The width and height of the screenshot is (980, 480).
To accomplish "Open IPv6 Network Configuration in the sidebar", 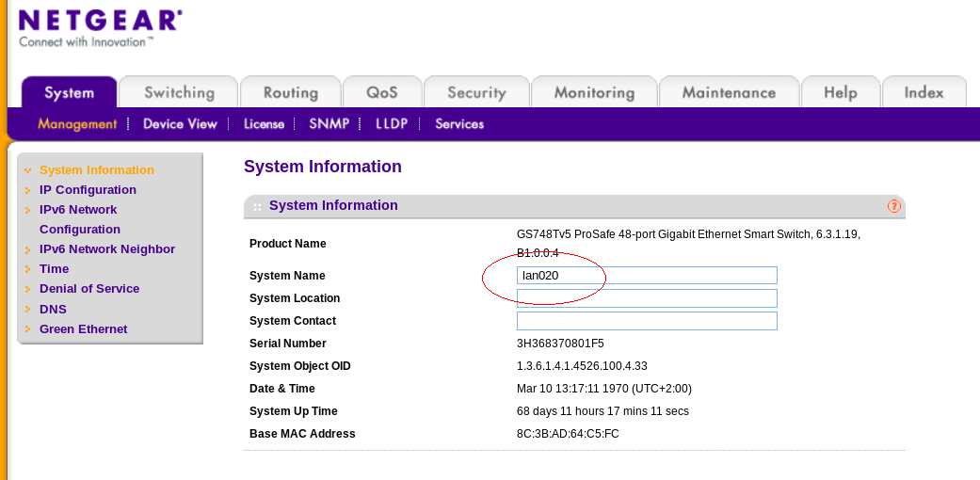I will [80, 219].
